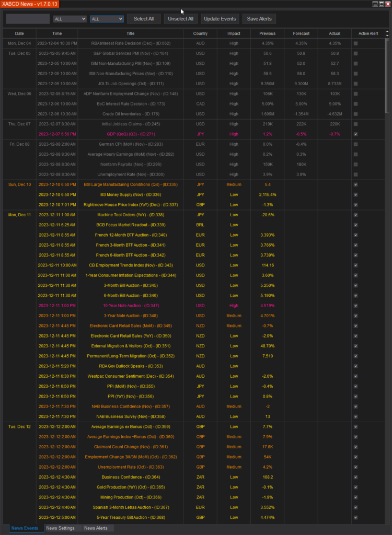Disable alert for NAB Business Confidence (Nov)
The height and width of the screenshot is (535, 392).
point(355,406)
